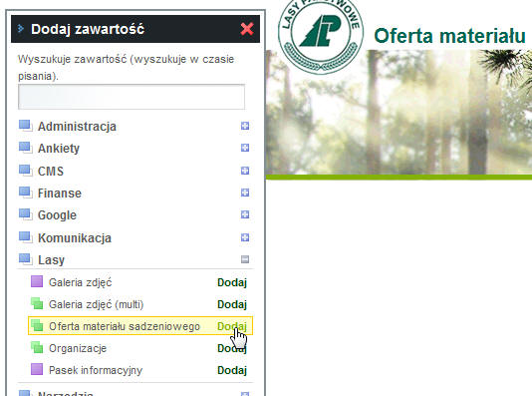This screenshot has height=396, width=532.
Task: Click the Organizacje green portlet icon
Action: pos(37,347)
